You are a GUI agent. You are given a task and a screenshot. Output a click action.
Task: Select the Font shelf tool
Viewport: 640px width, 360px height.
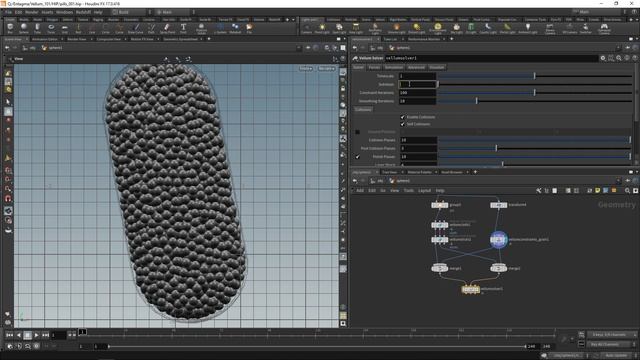183,28
